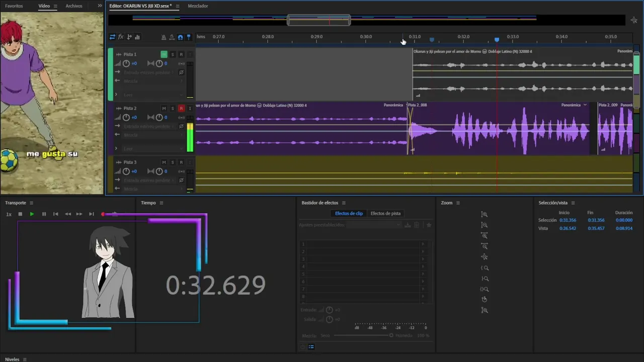
Task: Select Efectos de pista tab
Action: click(385, 213)
